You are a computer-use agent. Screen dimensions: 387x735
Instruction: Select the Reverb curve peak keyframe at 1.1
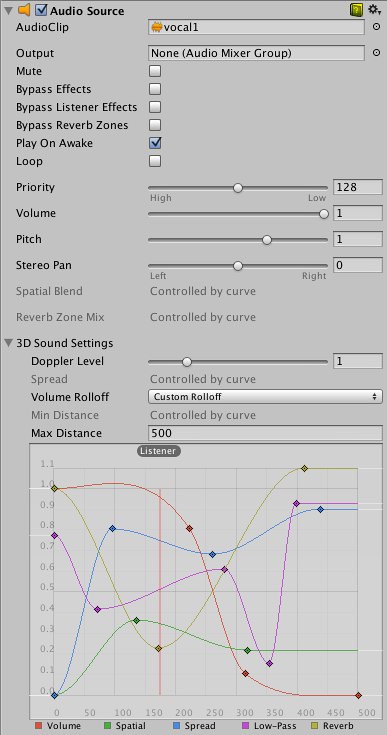(305, 468)
